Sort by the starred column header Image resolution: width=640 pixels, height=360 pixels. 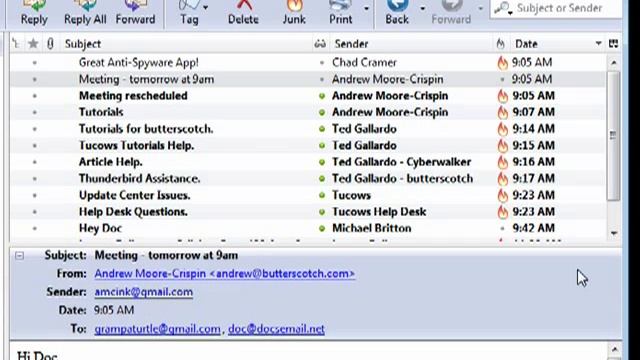tap(33, 44)
